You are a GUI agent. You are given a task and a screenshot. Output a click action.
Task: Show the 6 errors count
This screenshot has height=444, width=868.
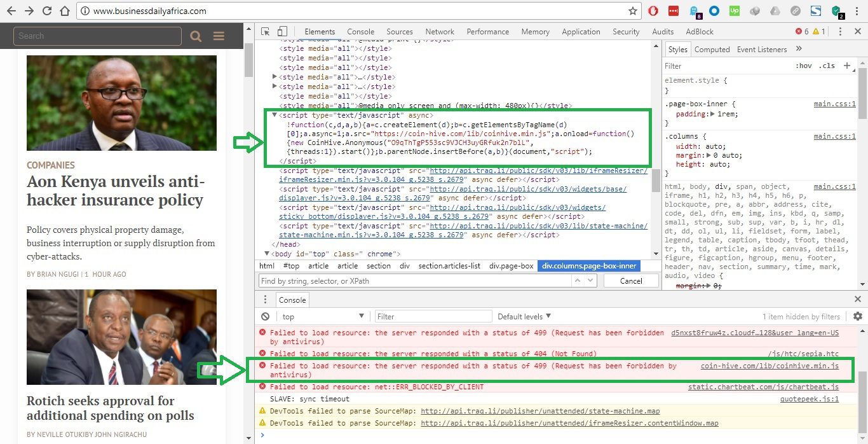point(802,31)
